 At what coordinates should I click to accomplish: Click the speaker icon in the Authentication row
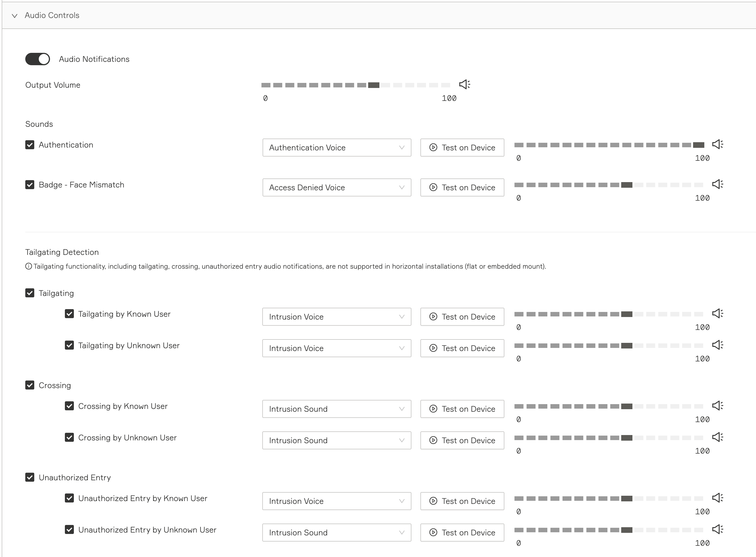[x=717, y=144]
